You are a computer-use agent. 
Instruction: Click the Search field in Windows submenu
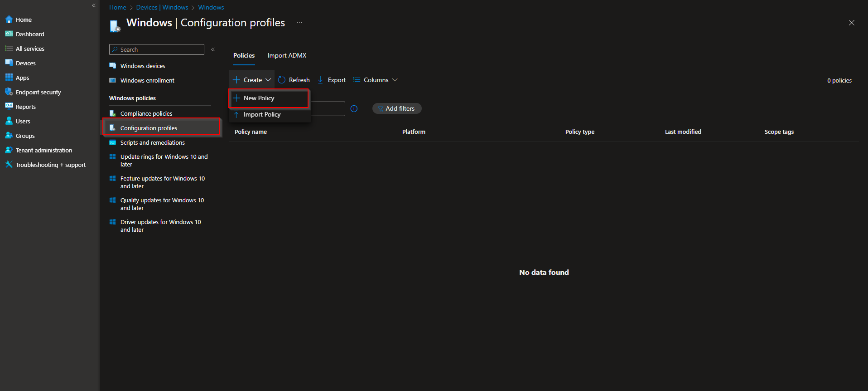tap(157, 49)
